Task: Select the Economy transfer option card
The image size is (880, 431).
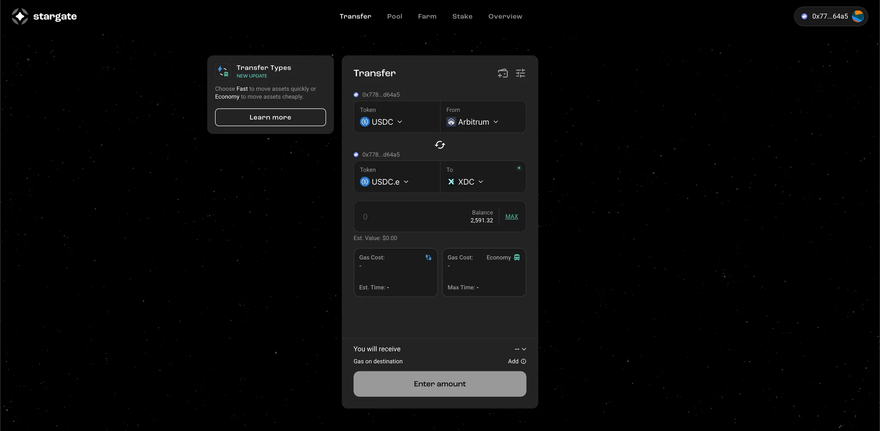Action: (x=484, y=272)
